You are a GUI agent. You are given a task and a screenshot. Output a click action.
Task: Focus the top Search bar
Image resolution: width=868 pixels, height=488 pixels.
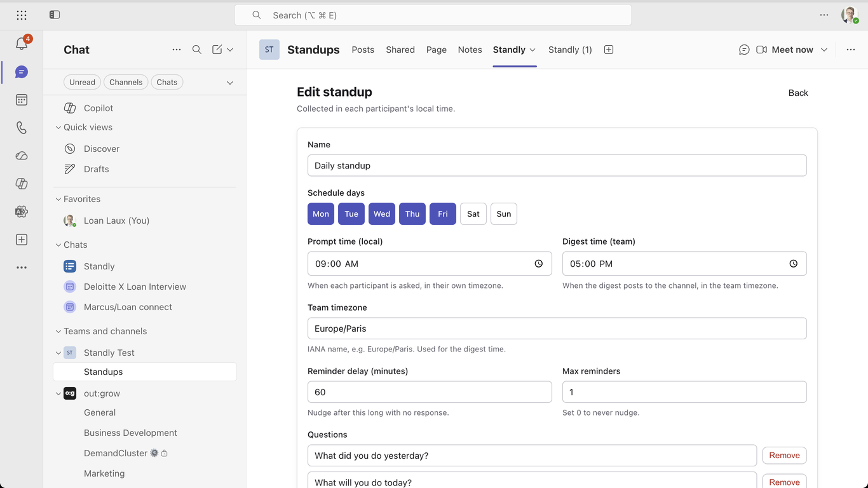tap(433, 15)
